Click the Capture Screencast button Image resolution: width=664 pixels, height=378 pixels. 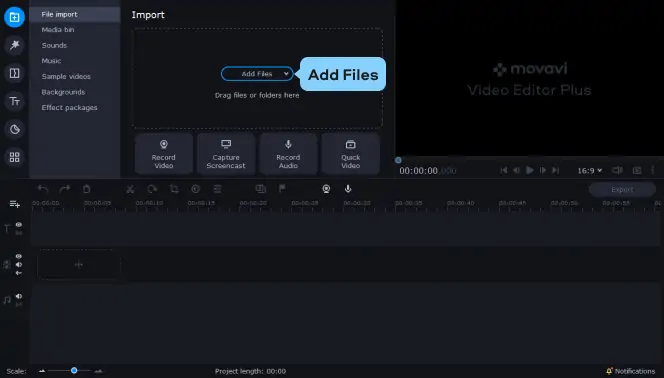pos(226,154)
